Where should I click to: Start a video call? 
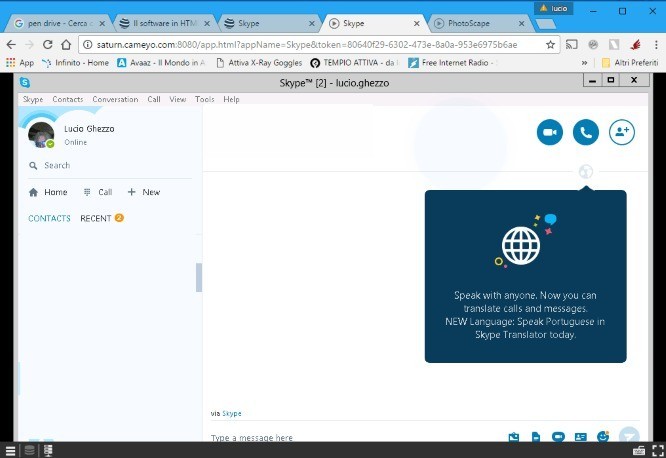[x=549, y=132]
